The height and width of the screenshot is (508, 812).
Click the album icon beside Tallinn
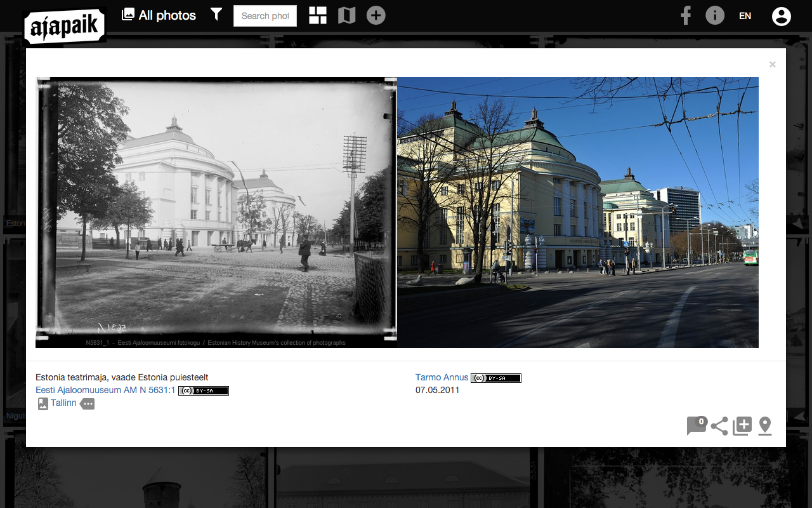pyautogui.click(x=43, y=404)
